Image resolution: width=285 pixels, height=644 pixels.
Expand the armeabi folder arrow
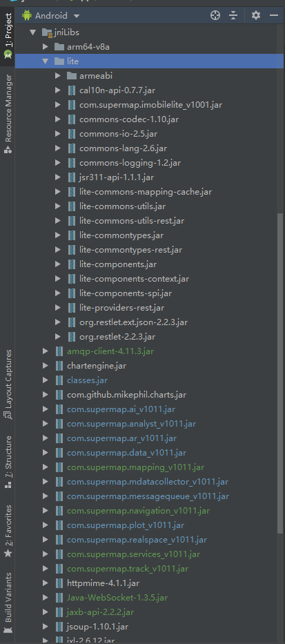pos(58,75)
